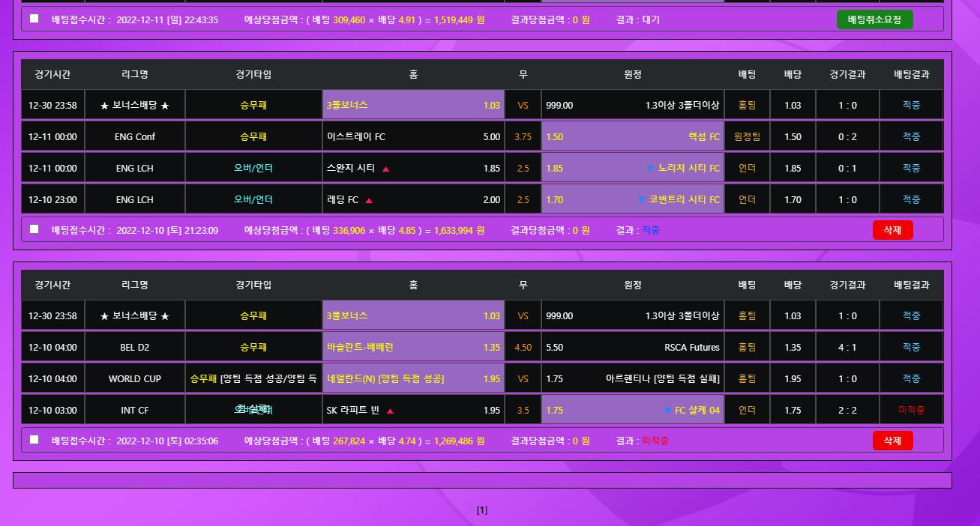
Task: Click blue down arrow beside 코번트리 시티 FC
Action: tap(641, 200)
